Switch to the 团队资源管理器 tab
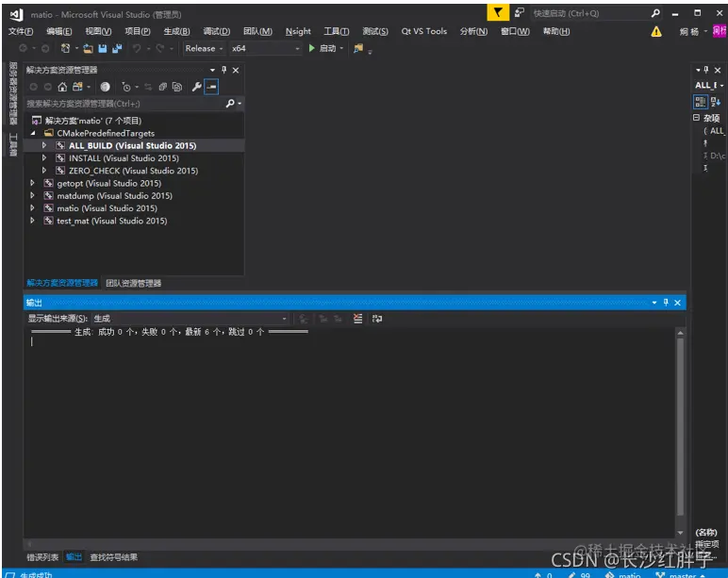Viewport: 728px width, 578px height. click(133, 283)
